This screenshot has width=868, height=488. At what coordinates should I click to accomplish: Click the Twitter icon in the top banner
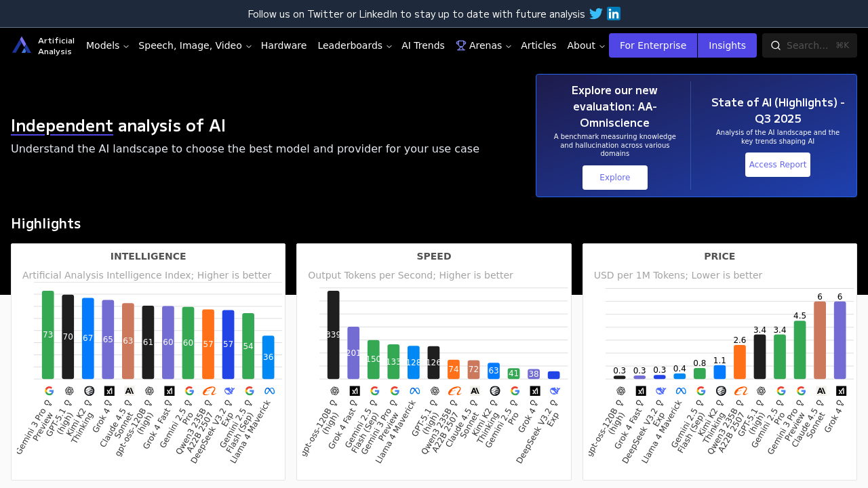[595, 13]
